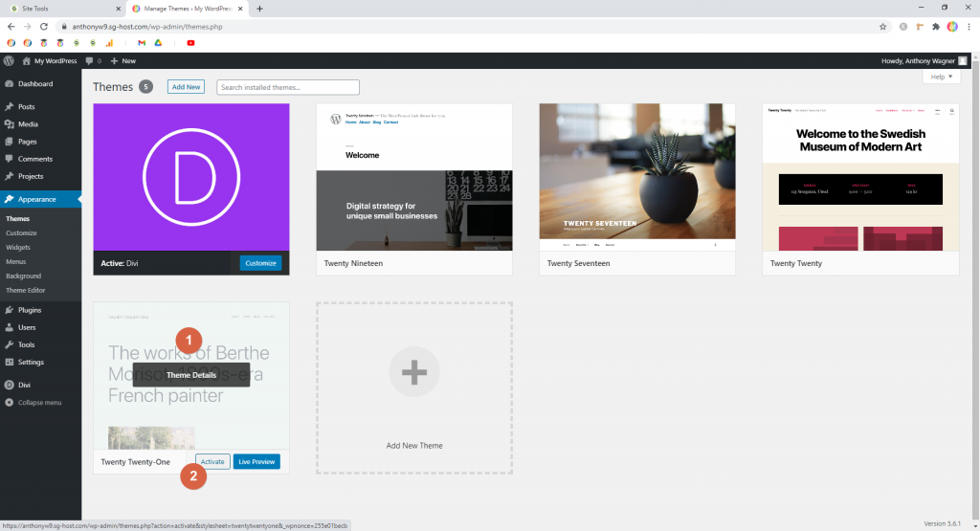Reload the current page

pos(44,26)
